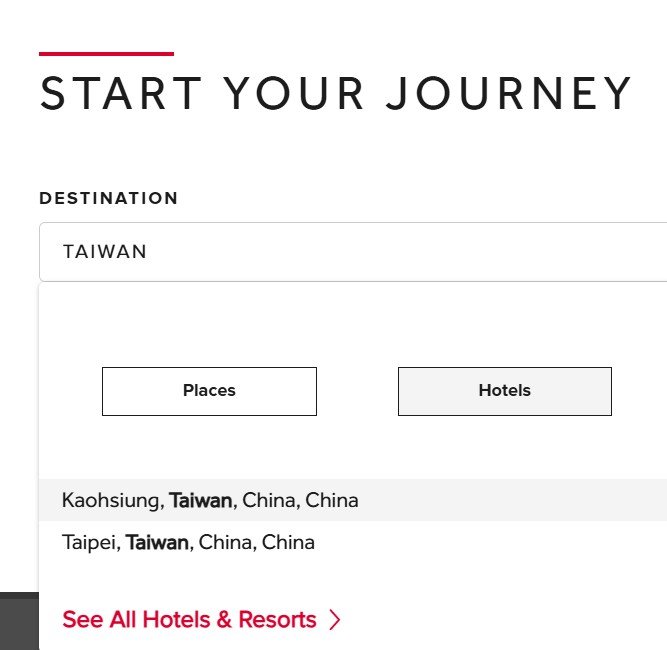Click the word START in the title
667x650 pixels.
click(119, 94)
